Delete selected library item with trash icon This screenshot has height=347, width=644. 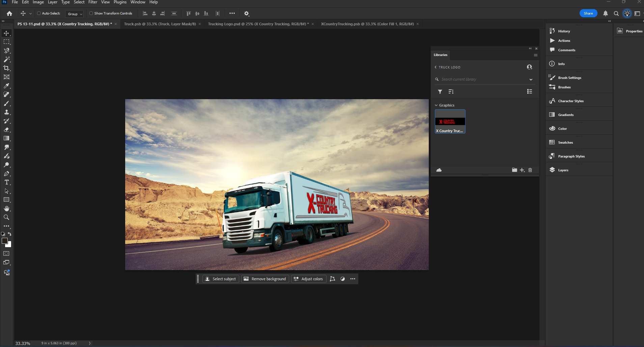coord(530,170)
